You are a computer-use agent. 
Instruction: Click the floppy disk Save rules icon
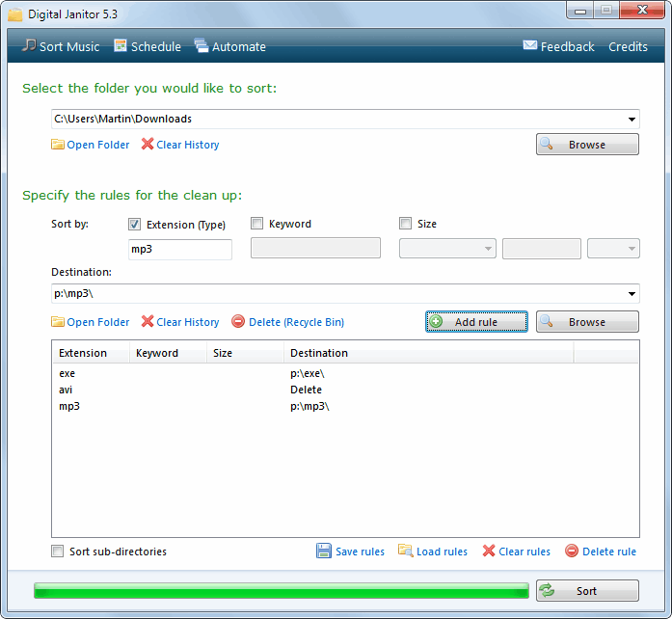pos(324,551)
